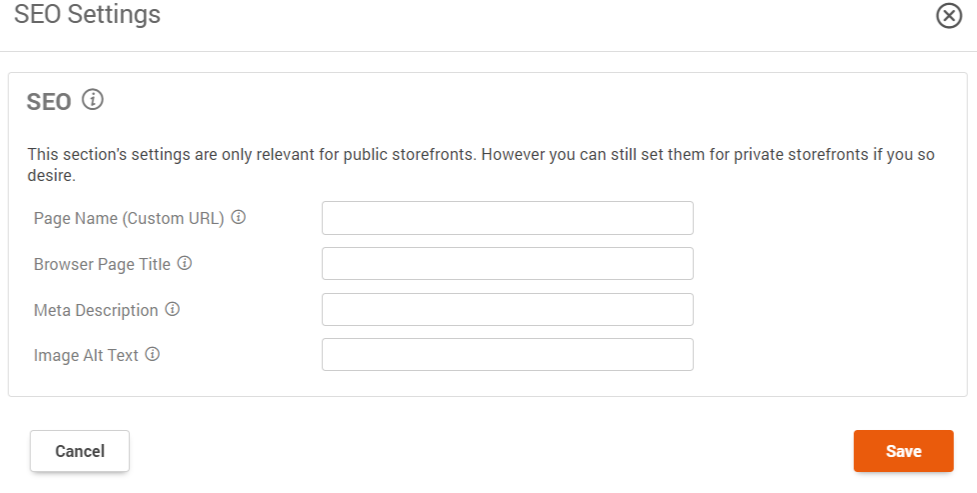977x493 pixels.
Task: Cancel the SEO settings changes
Action: point(80,451)
